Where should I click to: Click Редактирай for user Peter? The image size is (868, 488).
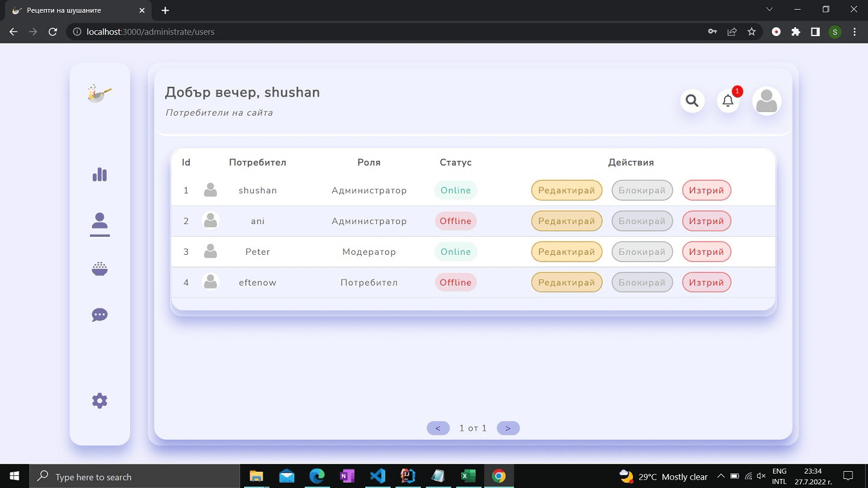pyautogui.click(x=567, y=252)
